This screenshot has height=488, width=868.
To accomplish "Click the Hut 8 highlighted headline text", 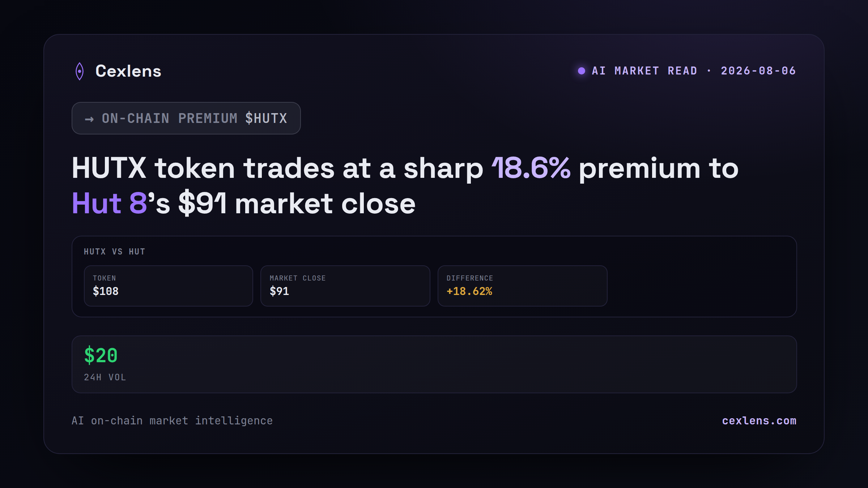I will (x=109, y=204).
